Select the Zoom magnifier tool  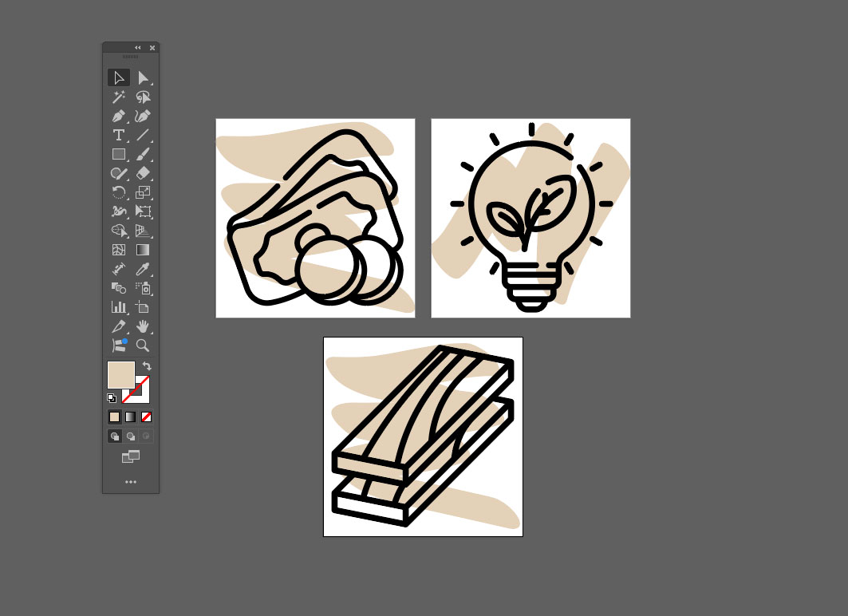tap(143, 346)
